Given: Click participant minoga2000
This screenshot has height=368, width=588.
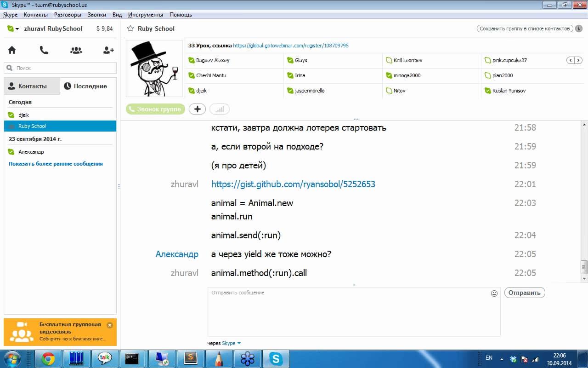Looking at the screenshot, I should point(407,75).
